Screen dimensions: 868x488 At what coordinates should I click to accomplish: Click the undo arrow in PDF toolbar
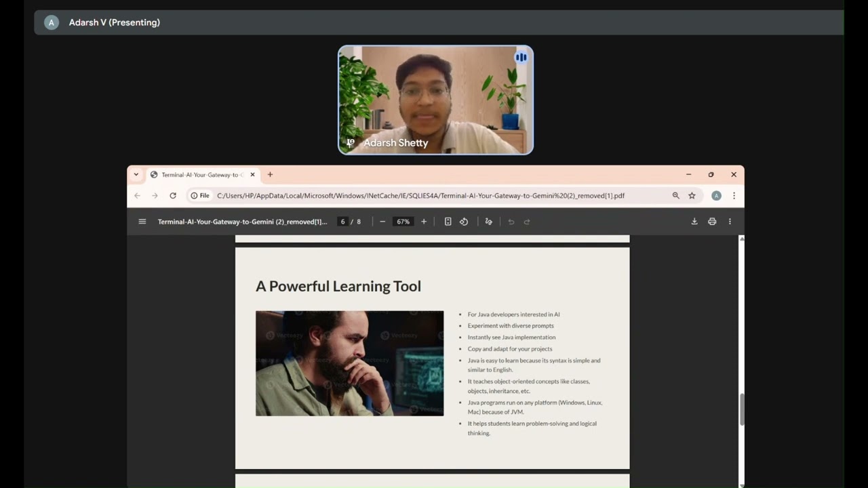tap(511, 222)
